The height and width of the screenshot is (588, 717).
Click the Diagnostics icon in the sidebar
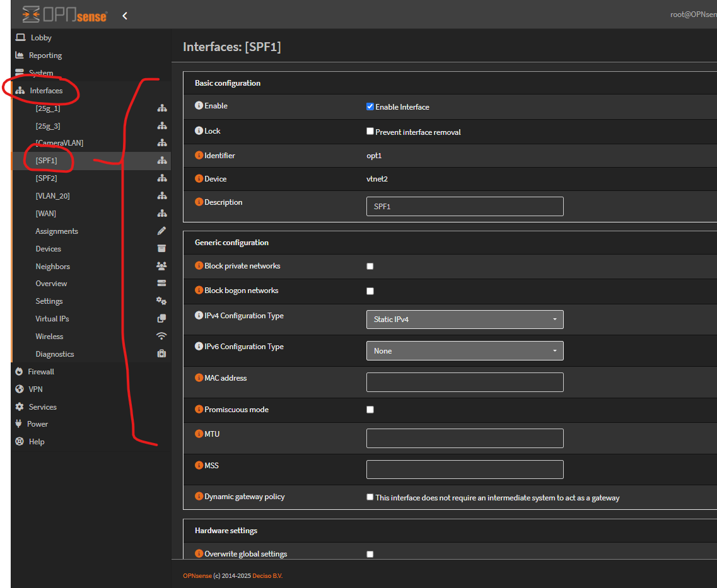pos(162,354)
